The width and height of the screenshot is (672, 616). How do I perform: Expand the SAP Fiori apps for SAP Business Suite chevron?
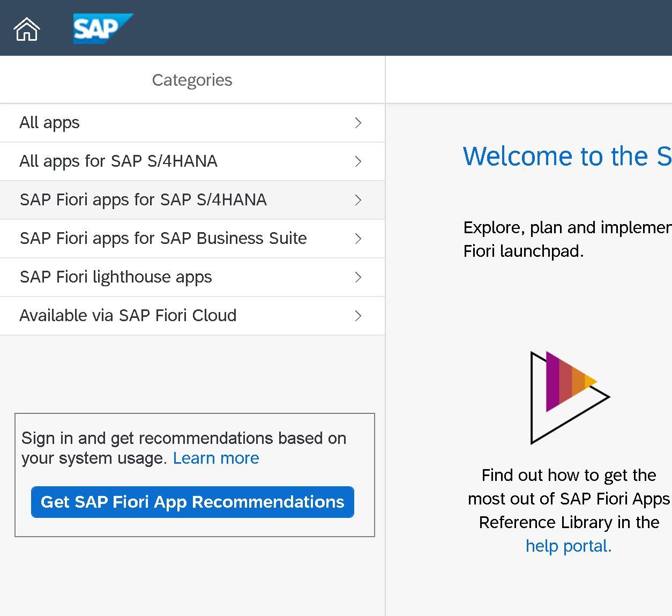click(x=358, y=239)
